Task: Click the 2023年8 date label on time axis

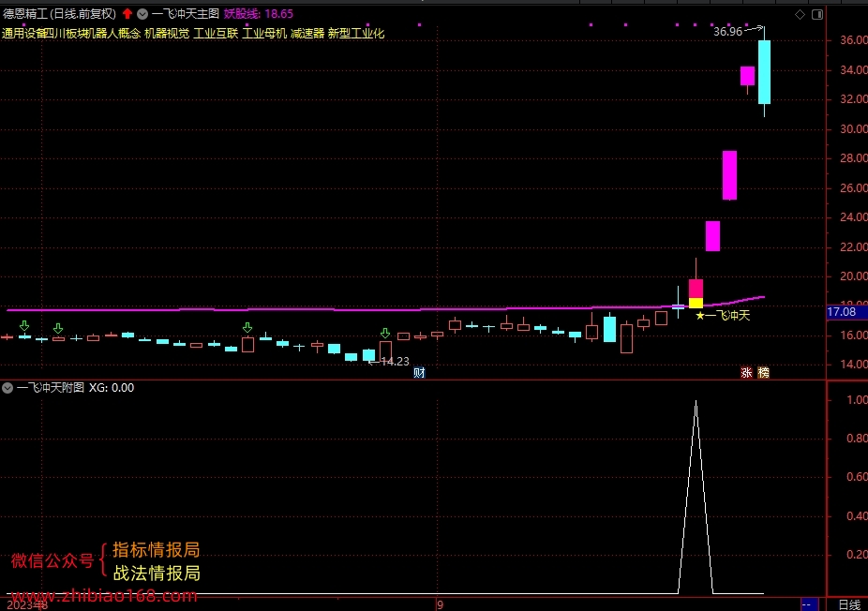Action: click(27, 605)
